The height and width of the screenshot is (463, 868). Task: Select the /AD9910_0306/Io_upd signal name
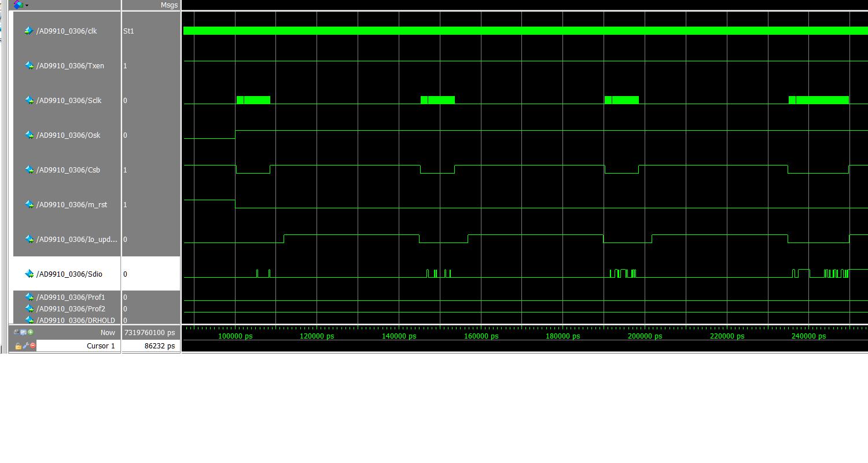click(x=77, y=239)
